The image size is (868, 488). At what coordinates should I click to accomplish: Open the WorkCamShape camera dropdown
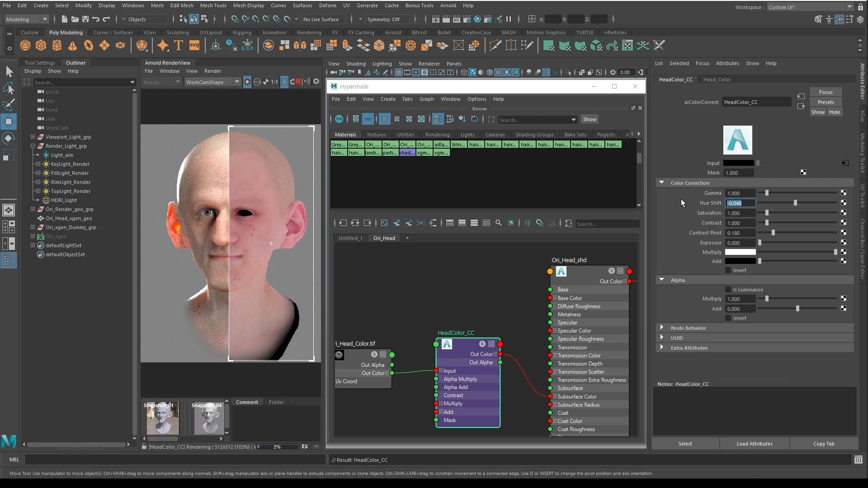click(x=236, y=82)
